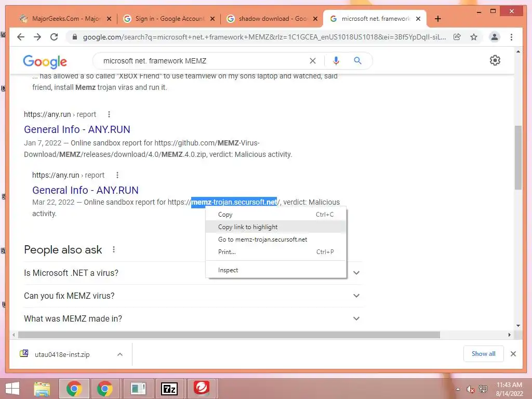
Task: Open the taskbar app left of 7-Zip
Action: tap(138, 389)
